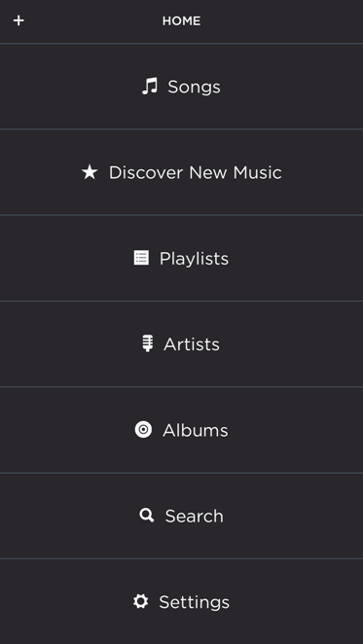Image resolution: width=363 pixels, height=644 pixels.
Task: Click the music note icon beside Songs
Action: (x=150, y=87)
